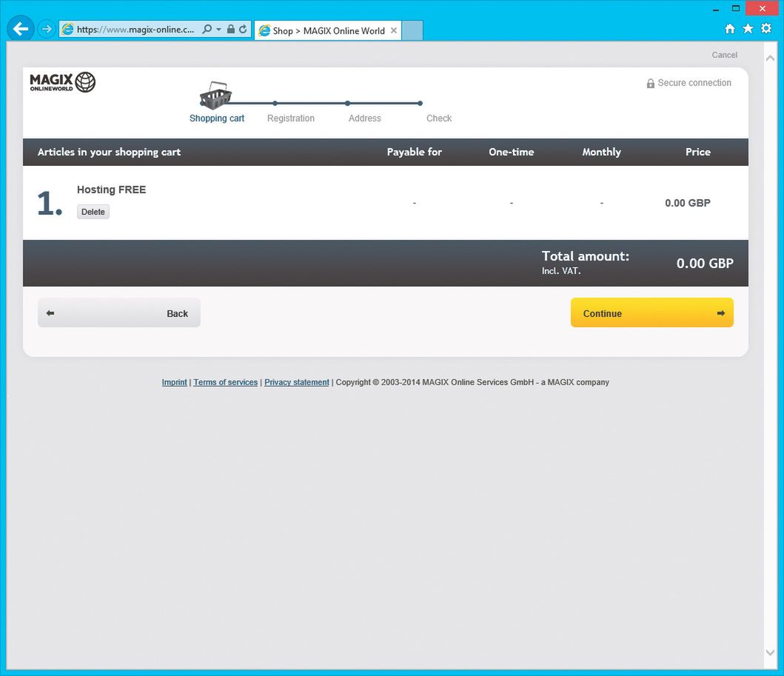This screenshot has width=784, height=676.
Task: Click the Back button
Action: (119, 313)
